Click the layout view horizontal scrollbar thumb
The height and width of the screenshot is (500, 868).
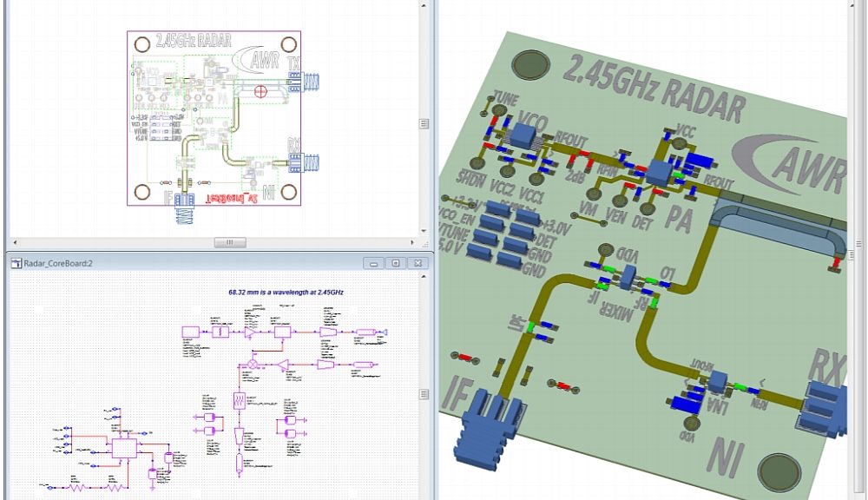pyautogui.click(x=230, y=243)
